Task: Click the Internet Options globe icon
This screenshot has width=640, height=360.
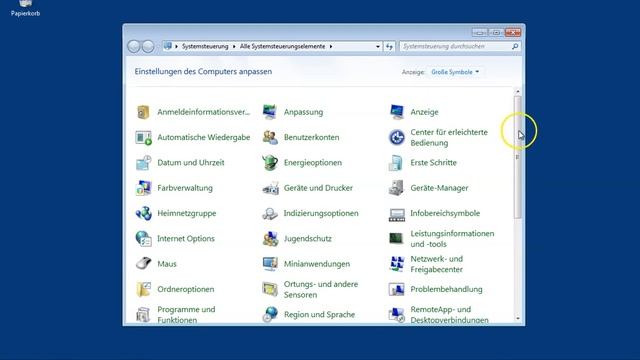Action: tap(143, 238)
